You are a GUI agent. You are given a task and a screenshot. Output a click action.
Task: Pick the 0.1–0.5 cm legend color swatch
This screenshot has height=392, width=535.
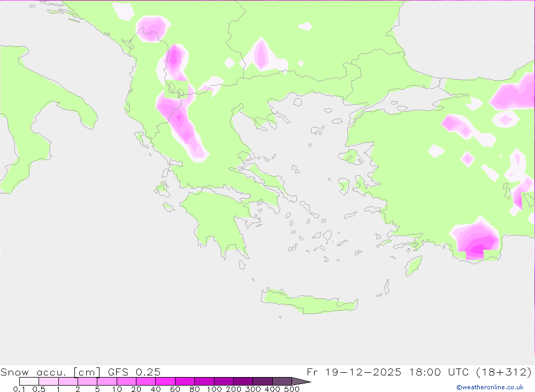[x=29, y=381]
